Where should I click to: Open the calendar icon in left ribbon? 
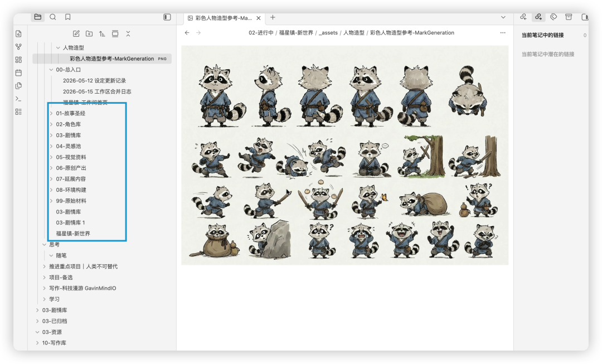(18, 72)
